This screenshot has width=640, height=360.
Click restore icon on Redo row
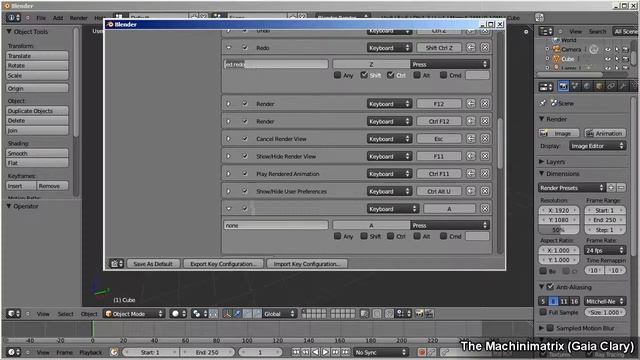point(471,48)
